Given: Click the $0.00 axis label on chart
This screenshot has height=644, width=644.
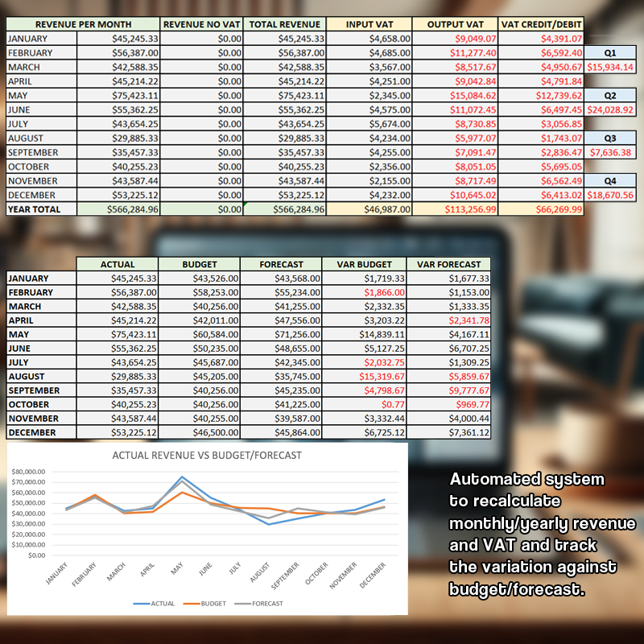Looking at the screenshot, I should (x=36, y=555).
